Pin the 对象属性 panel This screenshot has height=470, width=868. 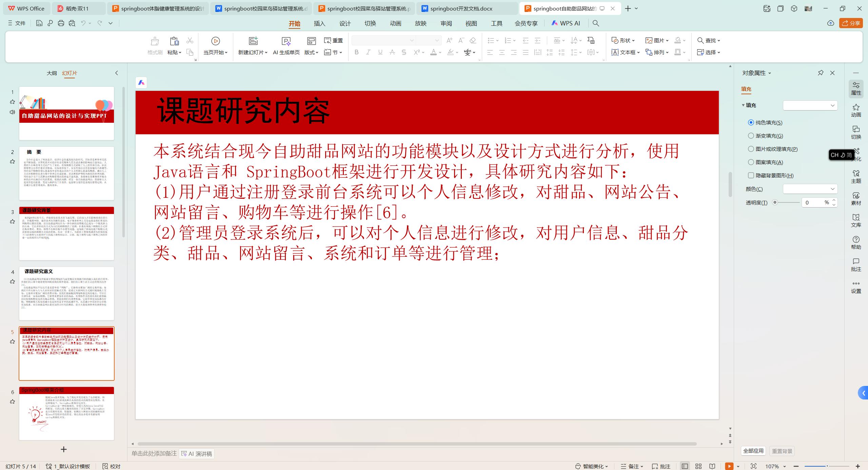(x=821, y=73)
